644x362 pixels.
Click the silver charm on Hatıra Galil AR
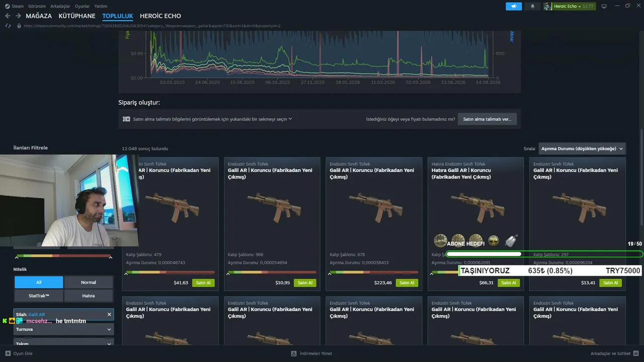click(x=511, y=240)
